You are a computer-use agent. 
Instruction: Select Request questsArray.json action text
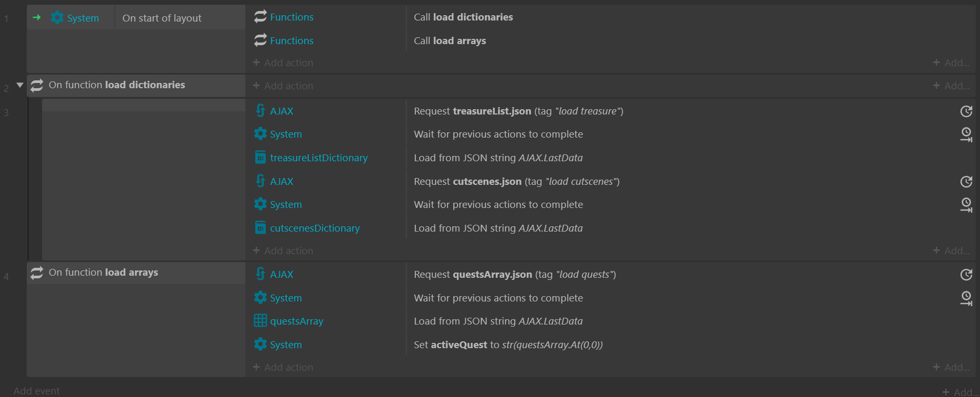515,274
